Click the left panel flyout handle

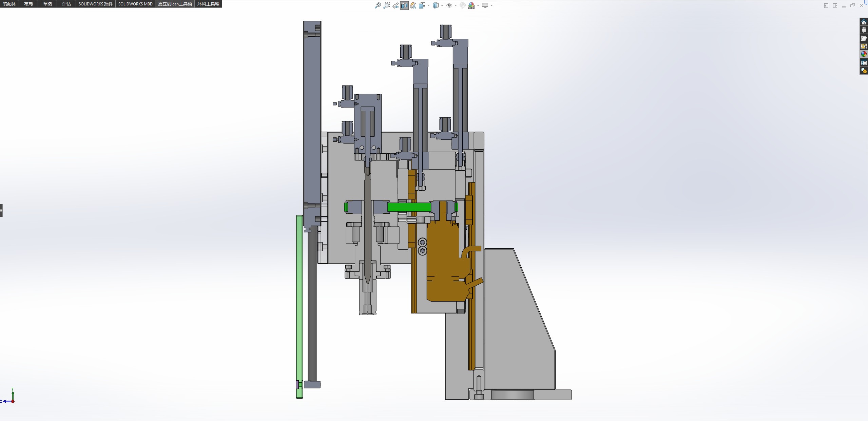click(1, 210)
